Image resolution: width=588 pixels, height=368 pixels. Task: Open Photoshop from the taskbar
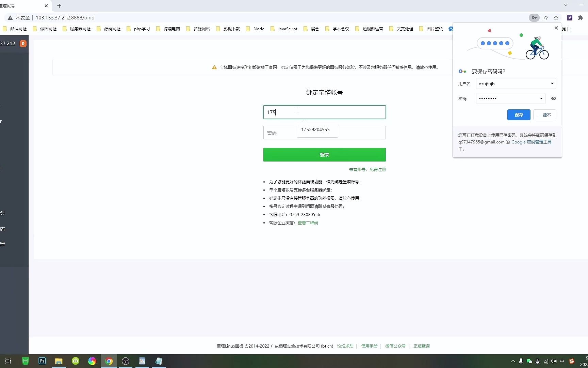point(42,361)
